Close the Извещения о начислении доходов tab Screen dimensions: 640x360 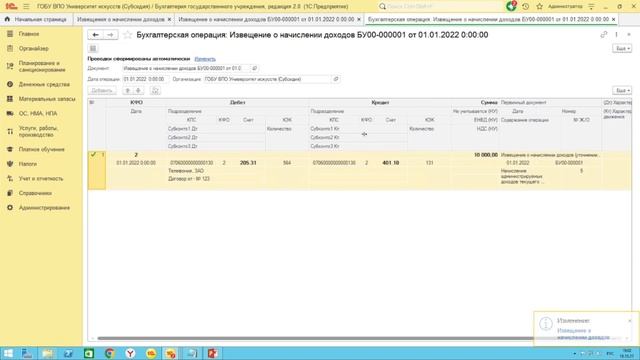pyautogui.click(x=169, y=19)
